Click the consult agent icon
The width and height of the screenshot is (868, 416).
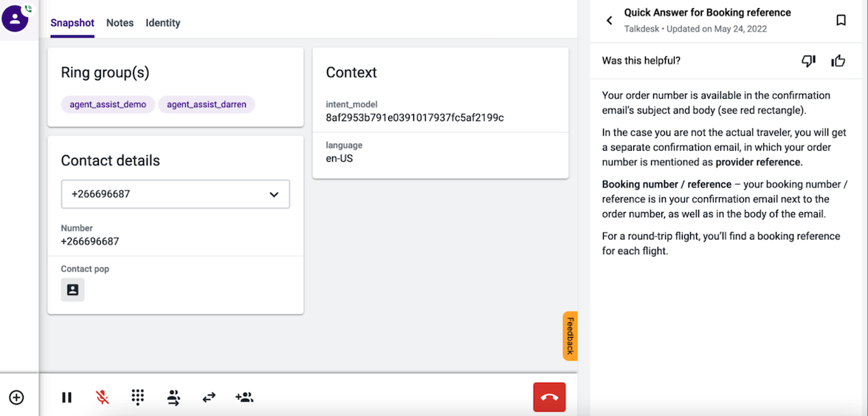click(x=174, y=398)
